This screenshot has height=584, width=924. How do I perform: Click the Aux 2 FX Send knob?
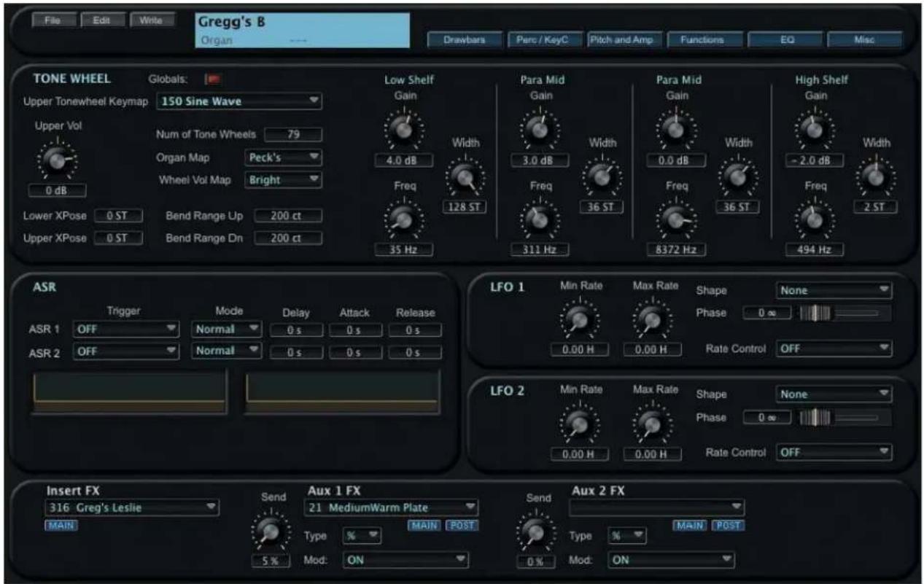click(x=536, y=533)
